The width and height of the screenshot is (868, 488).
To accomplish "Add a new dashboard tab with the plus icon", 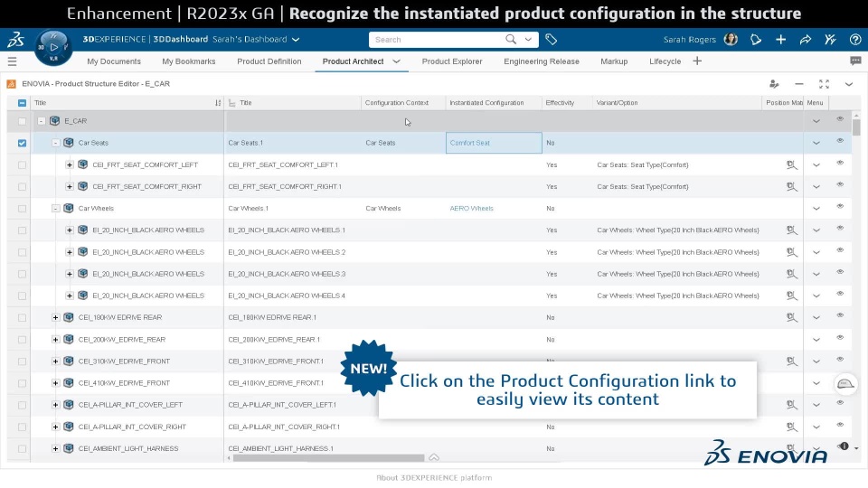I will [x=697, y=61].
